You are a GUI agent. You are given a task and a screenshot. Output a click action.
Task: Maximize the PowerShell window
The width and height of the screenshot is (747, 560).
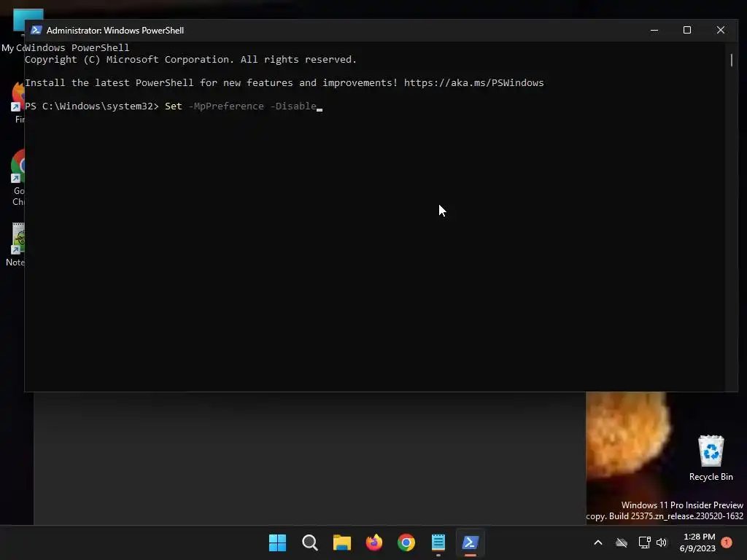pos(687,30)
